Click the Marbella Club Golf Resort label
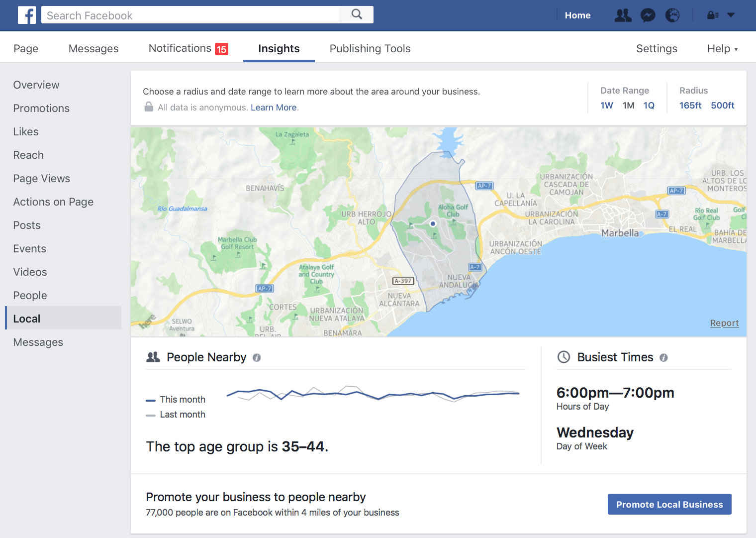Viewport: 756px width, 538px height. click(x=237, y=243)
